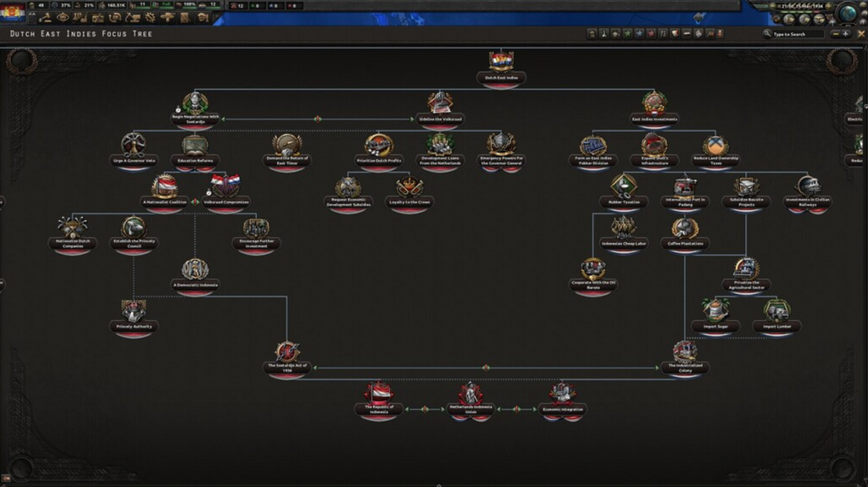Select the A Democratic Indonesia focus
Viewport: 868px width, 487px height.
195,275
